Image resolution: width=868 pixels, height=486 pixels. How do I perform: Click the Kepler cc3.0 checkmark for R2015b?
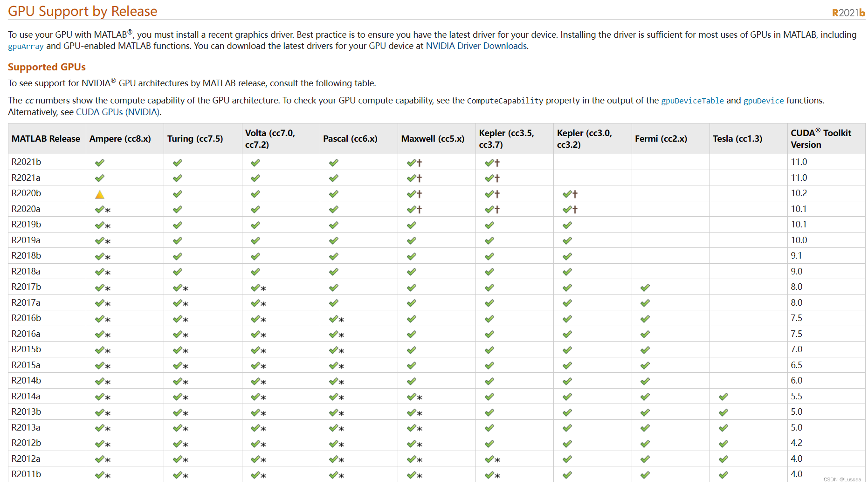click(x=567, y=350)
